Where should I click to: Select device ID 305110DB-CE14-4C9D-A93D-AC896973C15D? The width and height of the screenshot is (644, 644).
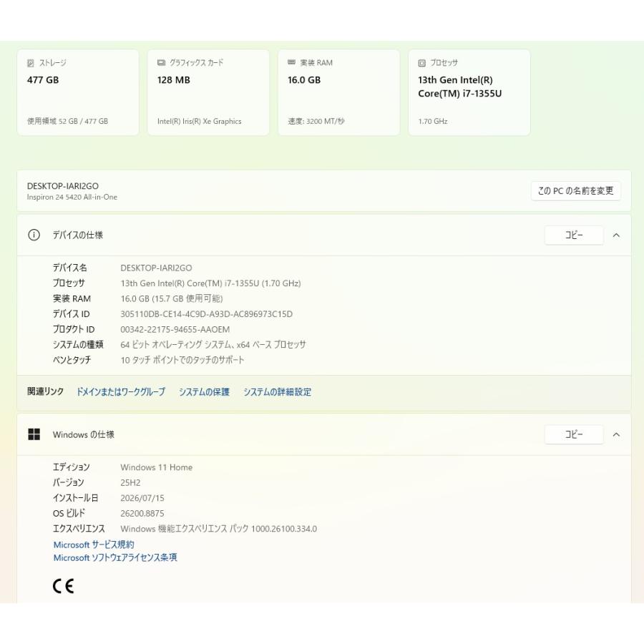207,314
